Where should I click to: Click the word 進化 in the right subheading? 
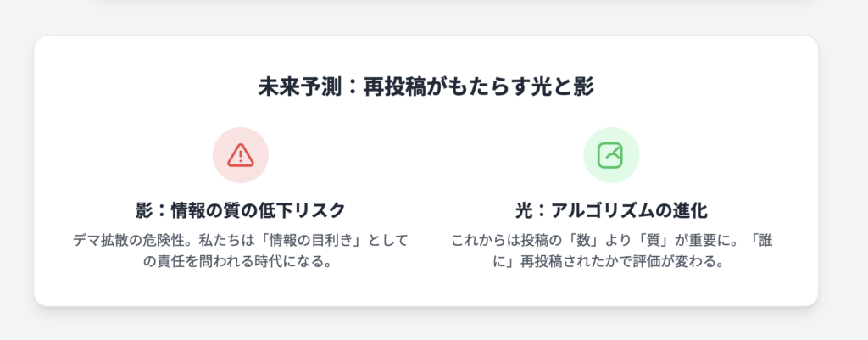click(691, 210)
